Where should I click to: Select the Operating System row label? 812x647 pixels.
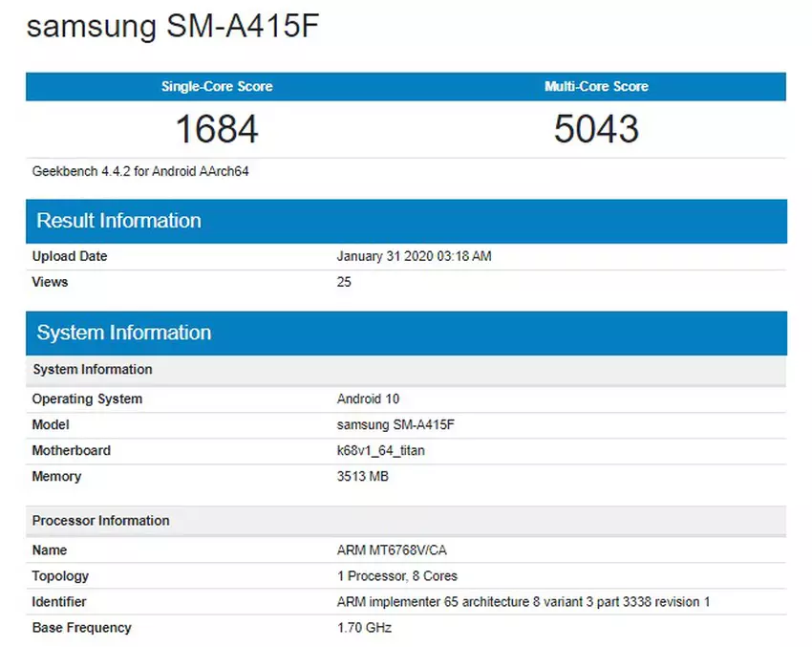coord(87,399)
